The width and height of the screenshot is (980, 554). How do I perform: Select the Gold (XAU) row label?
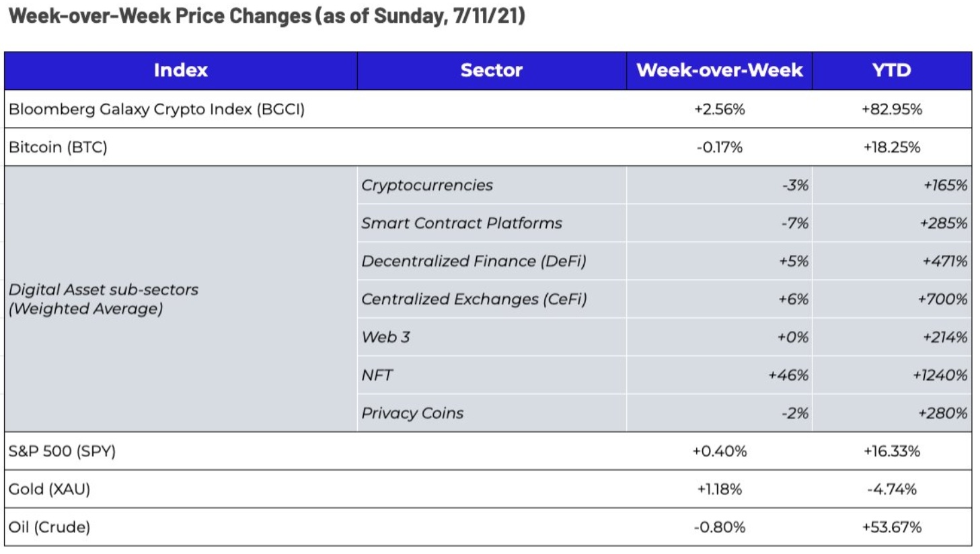49,489
